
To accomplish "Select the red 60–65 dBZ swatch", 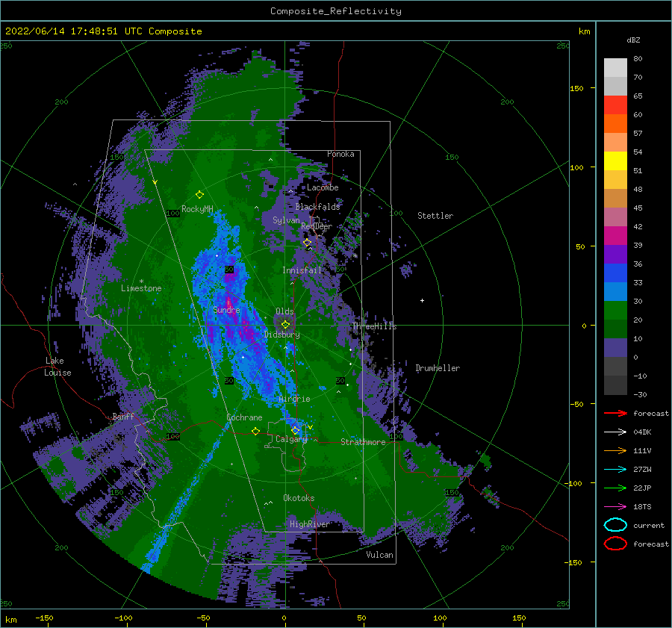I will (x=615, y=105).
